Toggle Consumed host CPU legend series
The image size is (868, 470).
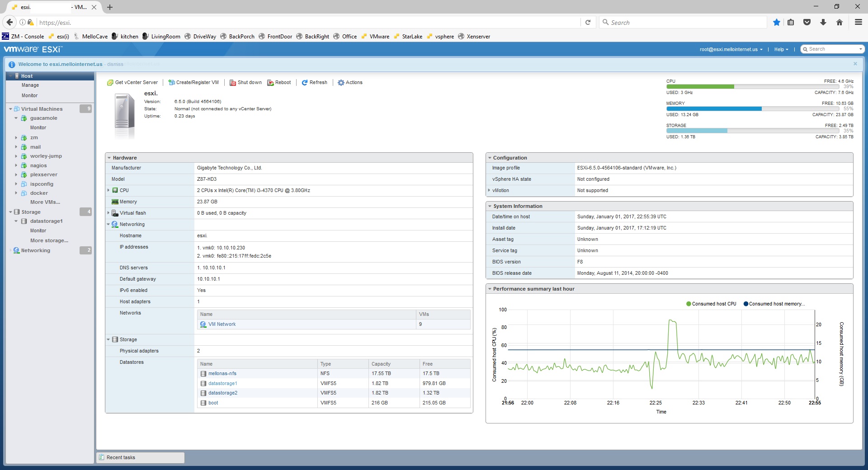pyautogui.click(x=711, y=304)
